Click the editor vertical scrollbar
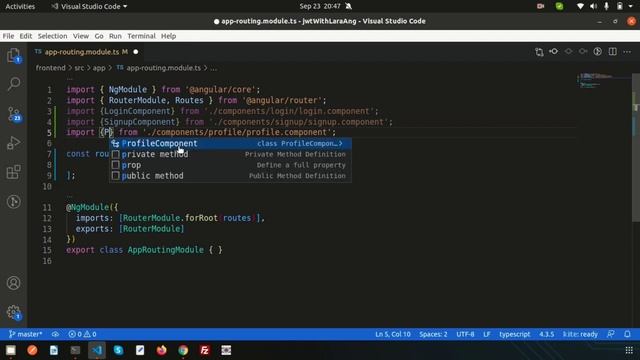Screen dimensions: 640x360 (x=636, y=148)
